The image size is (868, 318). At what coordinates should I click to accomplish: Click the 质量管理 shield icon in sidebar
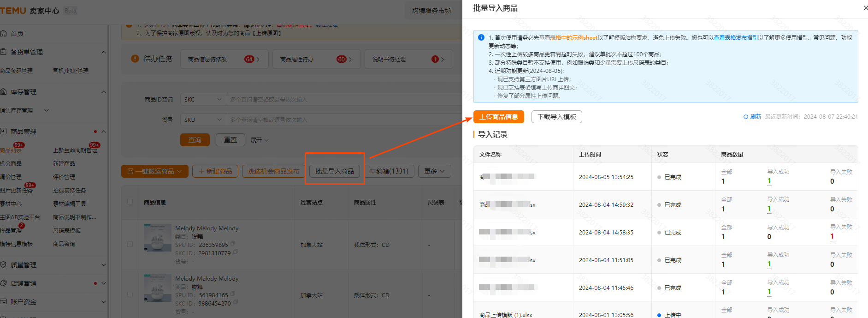4,264
